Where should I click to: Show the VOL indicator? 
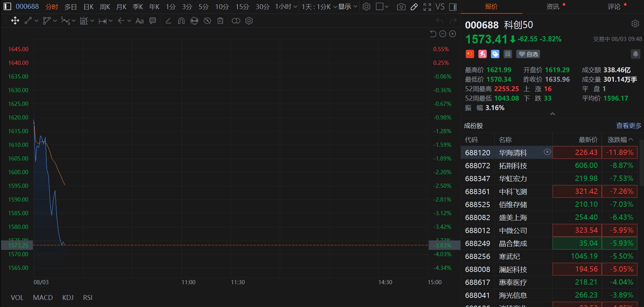point(17,298)
